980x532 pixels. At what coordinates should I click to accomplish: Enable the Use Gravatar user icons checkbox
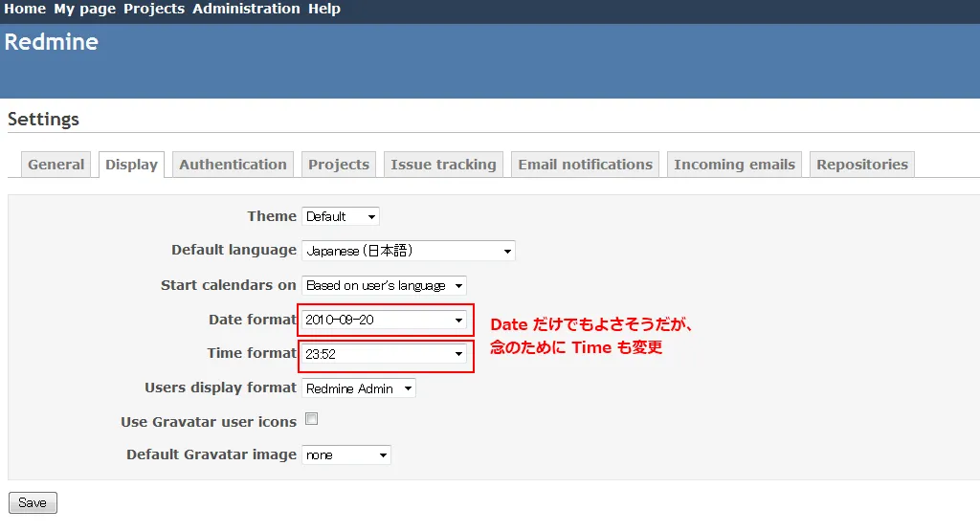pos(311,419)
